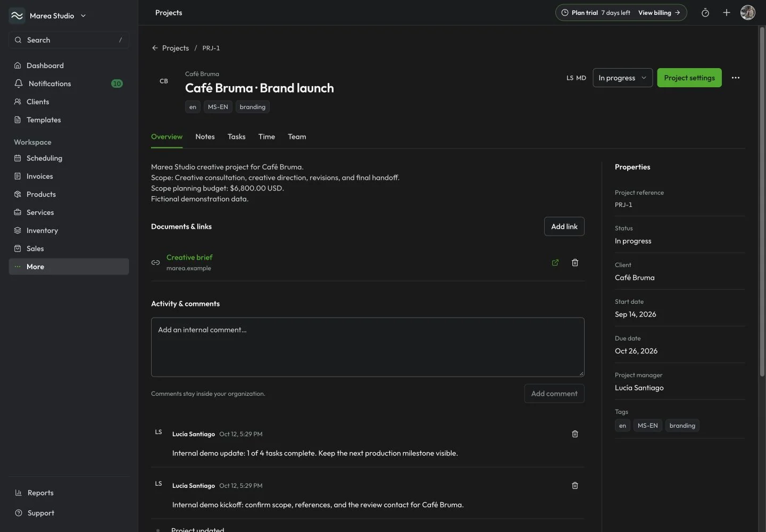Click the branding tag under the title
The width and height of the screenshot is (766, 532).
pos(253,107)
